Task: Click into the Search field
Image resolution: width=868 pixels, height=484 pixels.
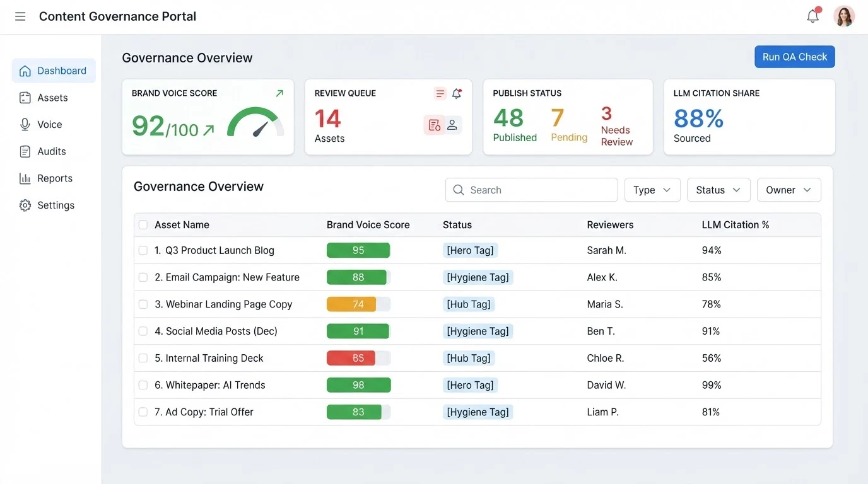Action: (531, 190)
